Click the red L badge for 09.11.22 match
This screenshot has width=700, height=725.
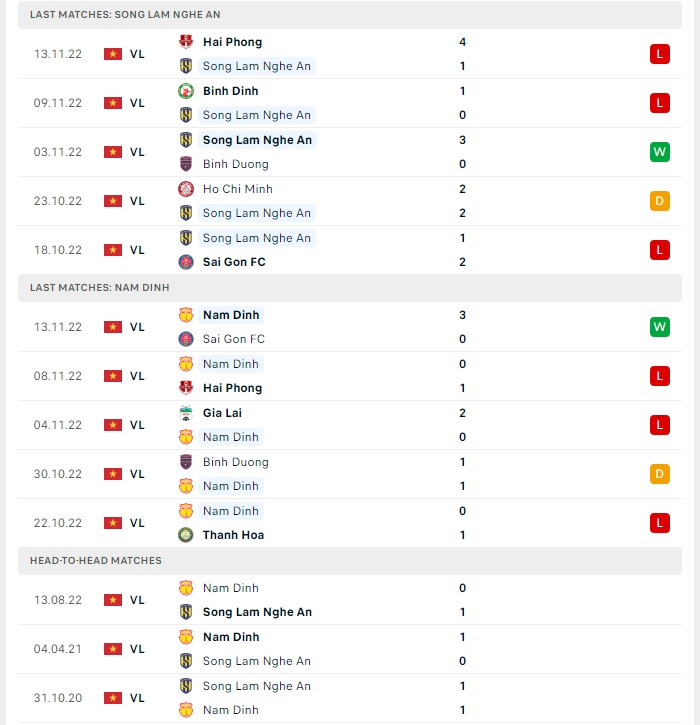[x=659, y=103]
